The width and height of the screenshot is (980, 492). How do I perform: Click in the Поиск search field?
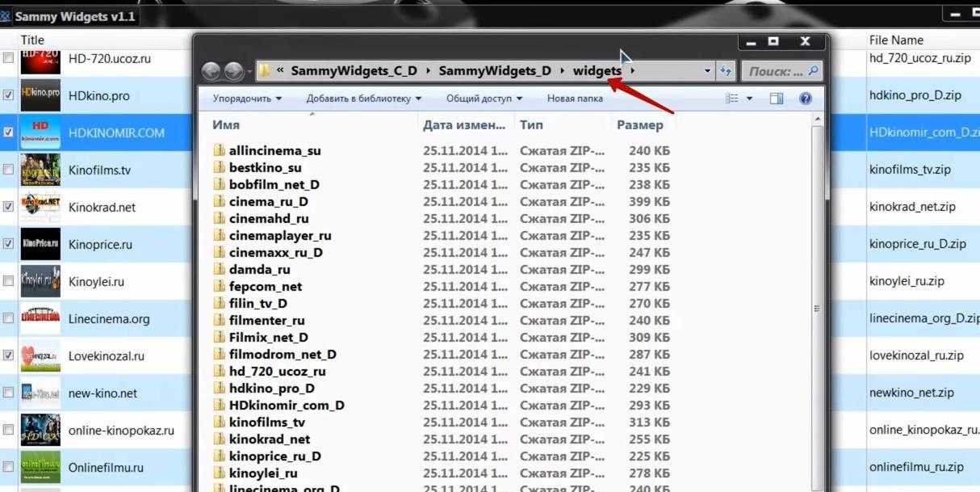pos(775,71)
